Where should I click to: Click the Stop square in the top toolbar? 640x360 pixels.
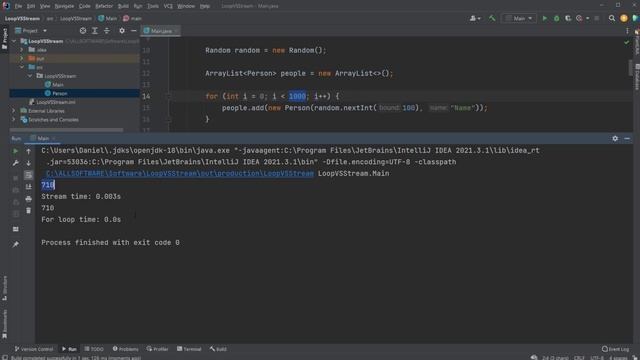click(597, 18)
